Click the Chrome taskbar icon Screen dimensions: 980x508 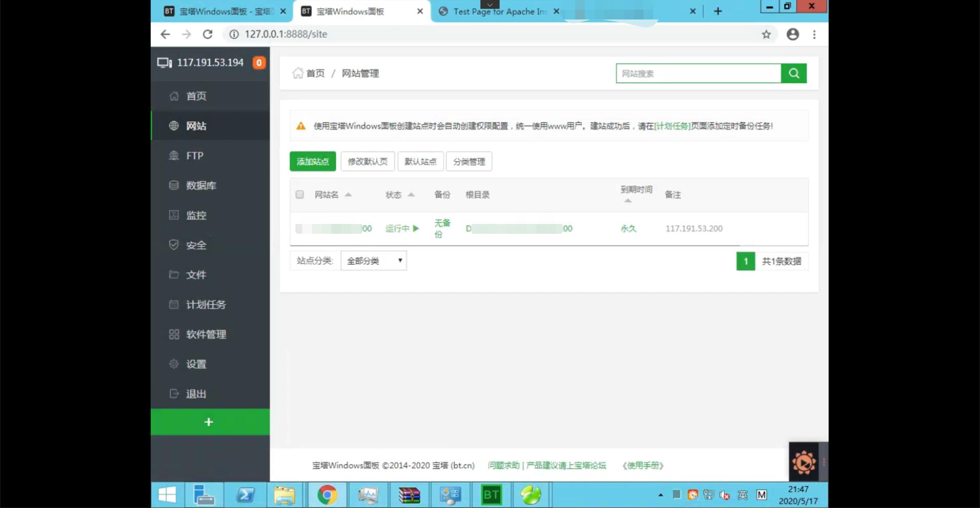click(x=327, y=495)
